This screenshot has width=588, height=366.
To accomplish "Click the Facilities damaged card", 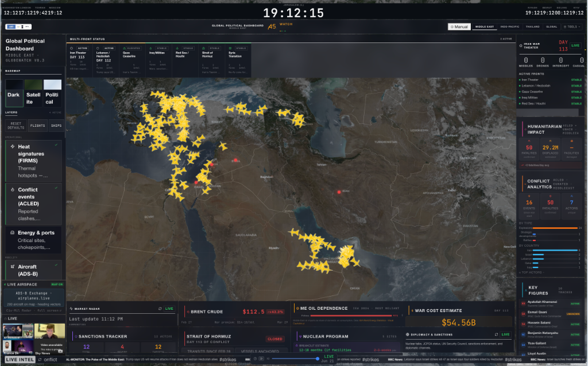I will [571, 149].
